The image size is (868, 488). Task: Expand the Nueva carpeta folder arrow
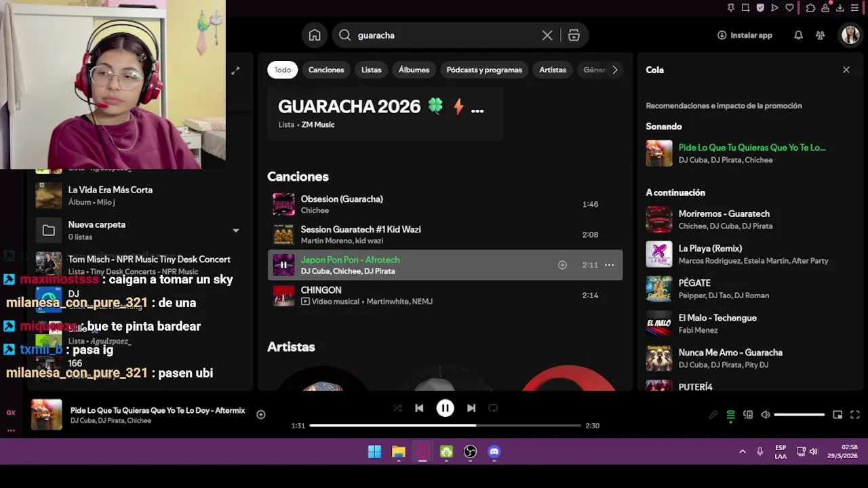click(x=236, y=230)
